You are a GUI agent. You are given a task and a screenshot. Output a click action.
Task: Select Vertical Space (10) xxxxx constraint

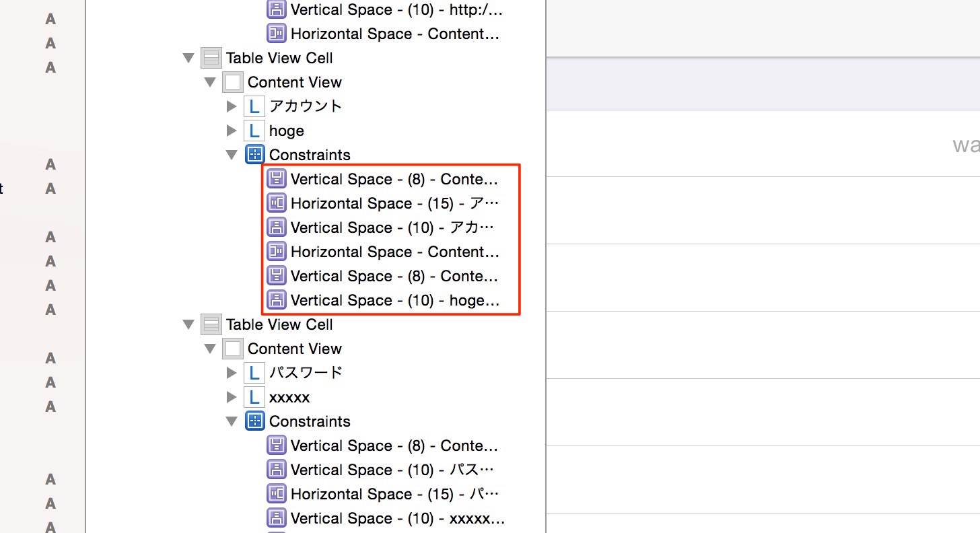coord(386,518)
